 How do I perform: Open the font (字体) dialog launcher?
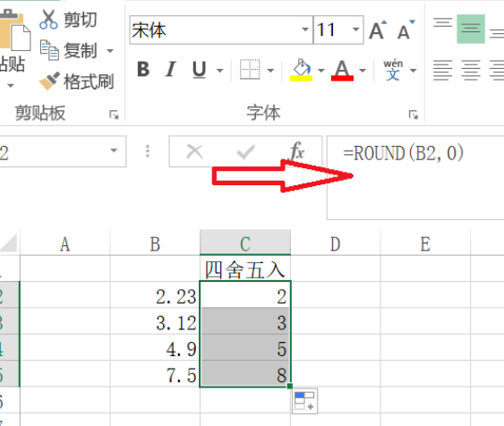(x=414, y=115)
